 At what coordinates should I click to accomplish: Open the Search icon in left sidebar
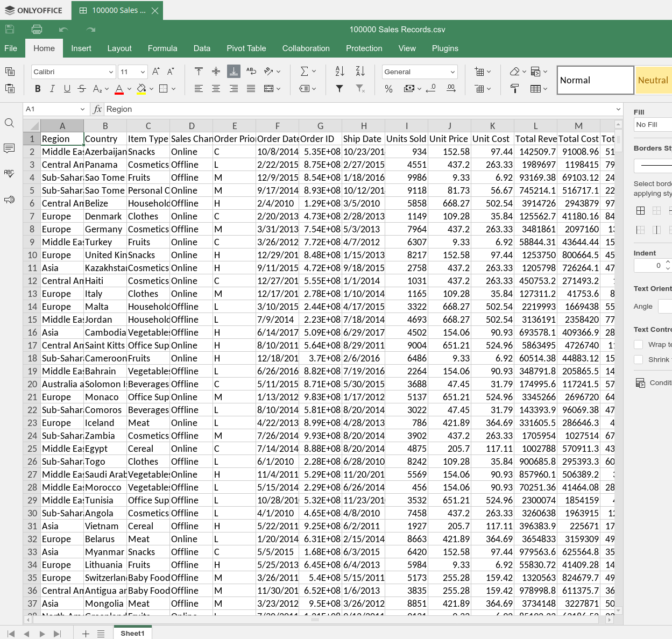9,123
